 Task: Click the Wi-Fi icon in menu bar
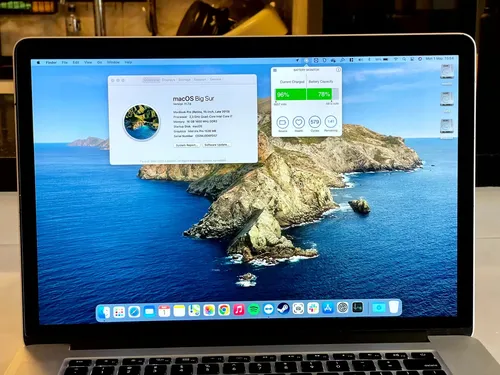point(395,59)
